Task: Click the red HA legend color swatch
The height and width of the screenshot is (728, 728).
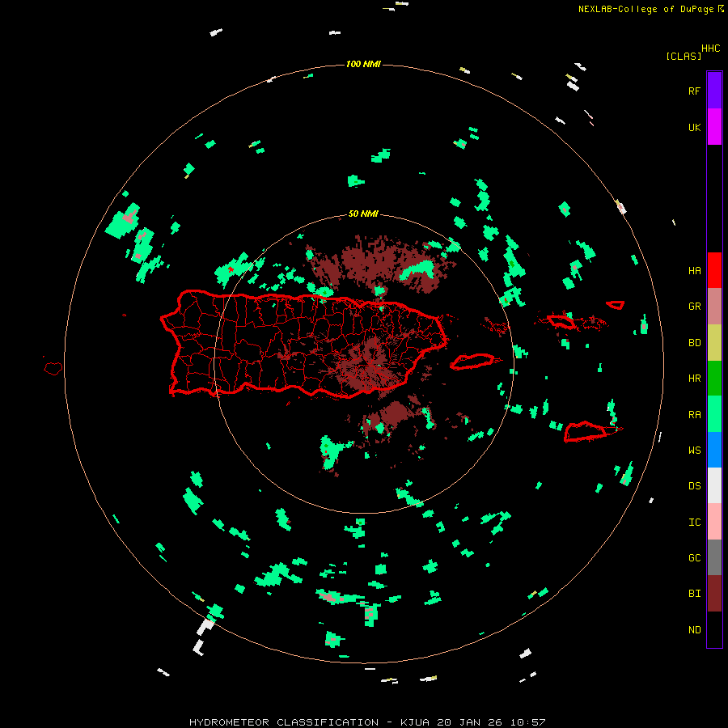Action: [x=714, y=270]
